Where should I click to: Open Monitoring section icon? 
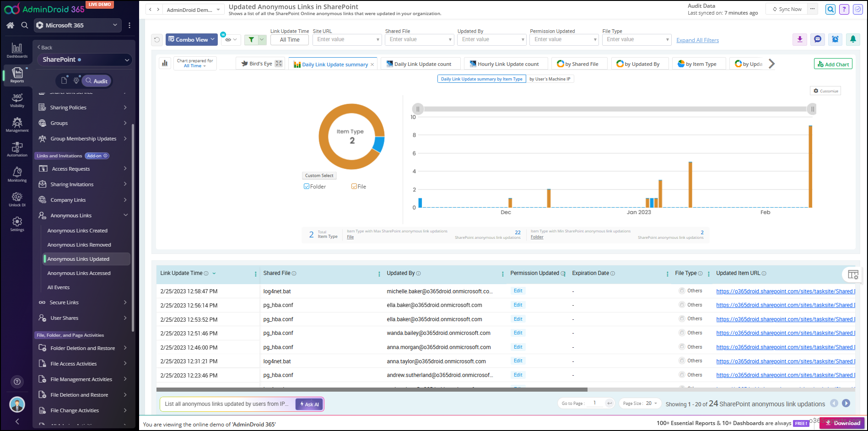coord(17,175)
